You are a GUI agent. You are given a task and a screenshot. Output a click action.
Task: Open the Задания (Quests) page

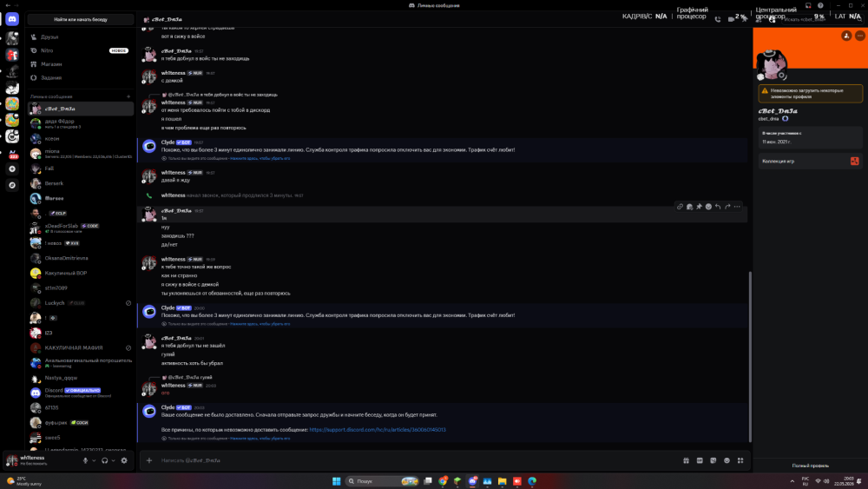coord(80,78)
